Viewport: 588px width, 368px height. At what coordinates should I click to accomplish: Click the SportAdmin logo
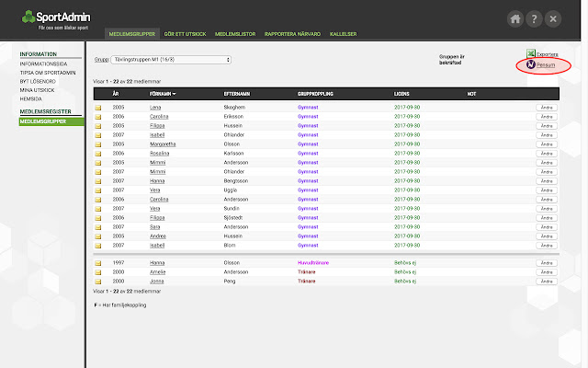click(56, 19)
